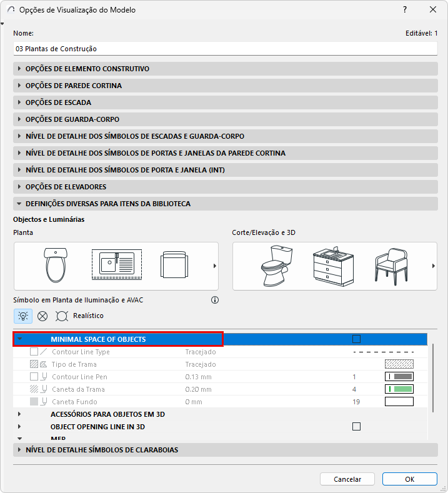Expand Opções de Guarda-Corpo section
Screen dimensions: 448x493
pyautogui.click(x=226, y=119)
